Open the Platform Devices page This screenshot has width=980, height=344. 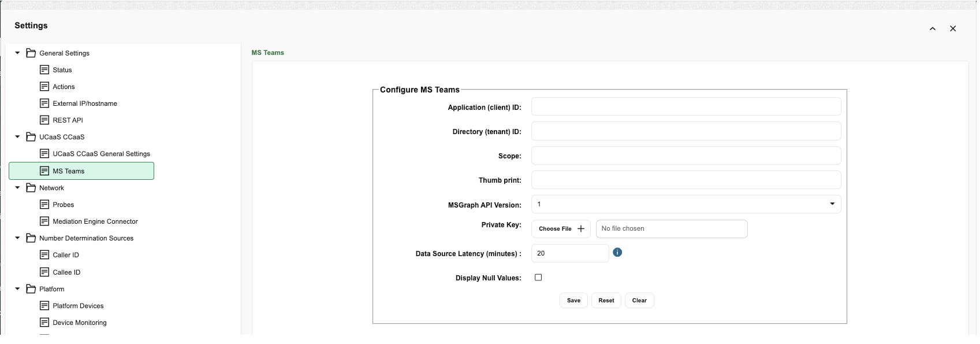coord(78,306)
